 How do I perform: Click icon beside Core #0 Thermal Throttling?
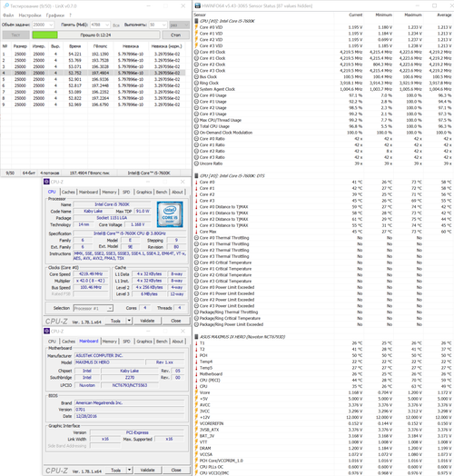point(196,238)
